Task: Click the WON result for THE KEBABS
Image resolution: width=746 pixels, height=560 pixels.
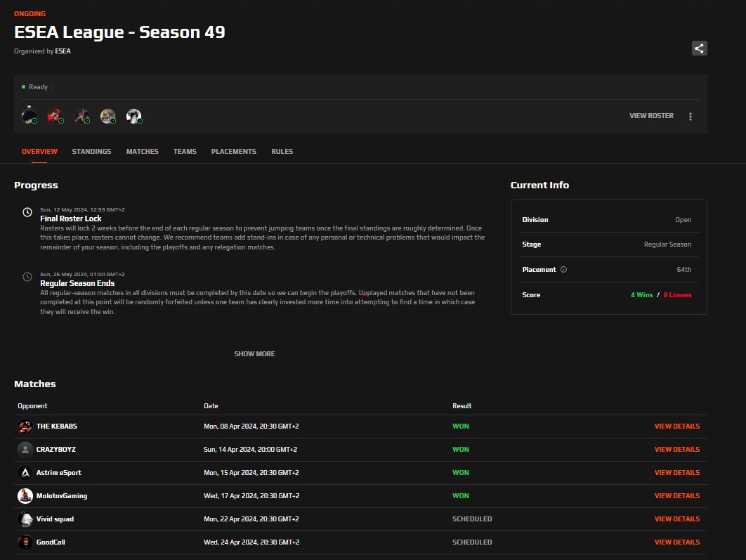Action: pos(461,426)
